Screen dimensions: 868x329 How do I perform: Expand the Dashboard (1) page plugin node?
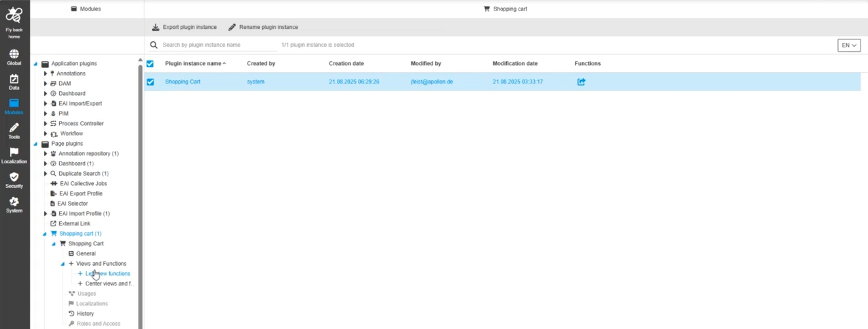pos(45,164)
